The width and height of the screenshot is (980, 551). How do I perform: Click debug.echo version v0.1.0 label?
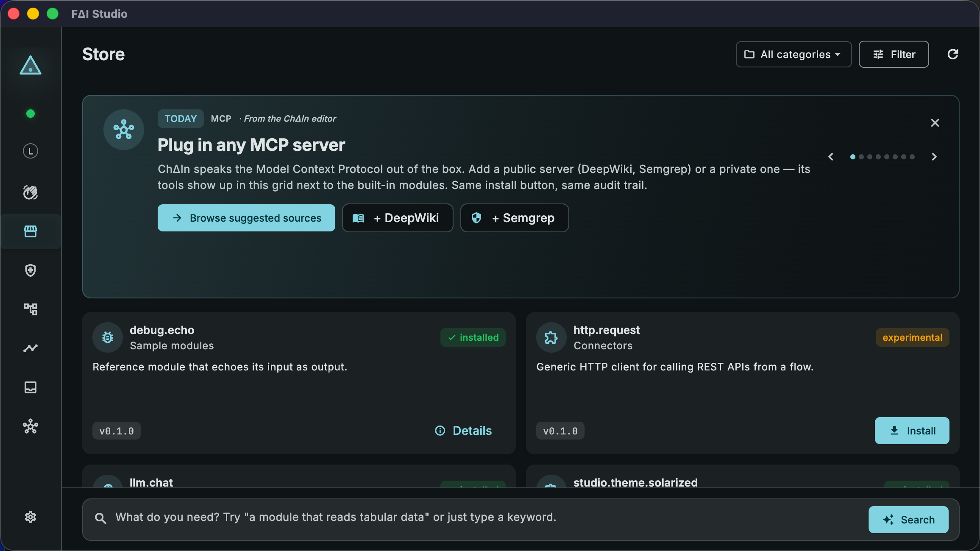click(117, 431)
